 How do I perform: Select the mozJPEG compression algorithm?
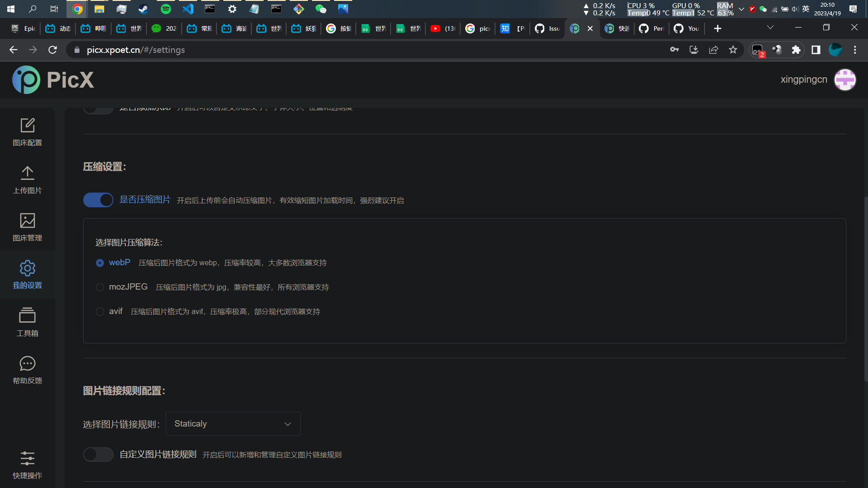(100, 287)
